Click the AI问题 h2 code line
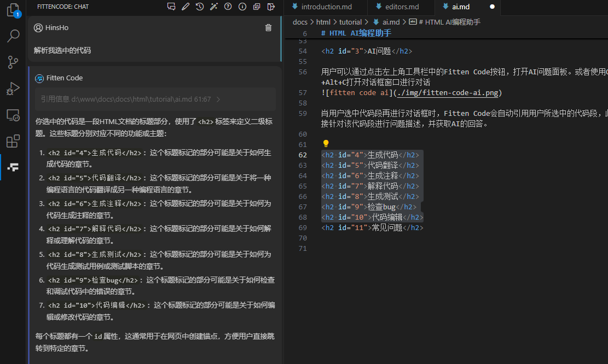This screenshot has width=608, height=364. point(367,51)
